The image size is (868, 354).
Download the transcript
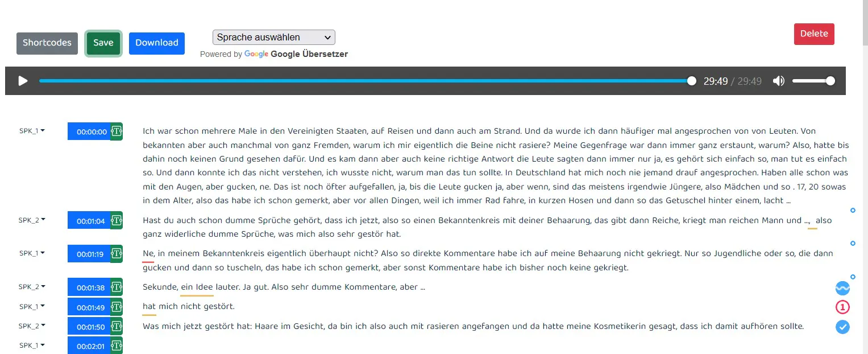point(157,43)
